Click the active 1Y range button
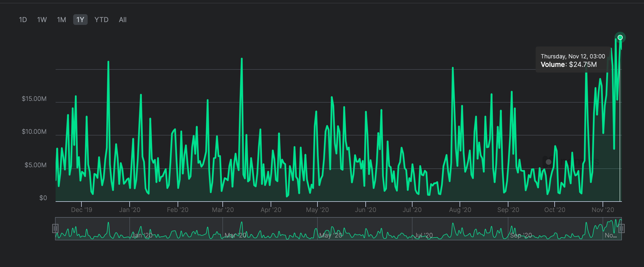 (80, 20)
